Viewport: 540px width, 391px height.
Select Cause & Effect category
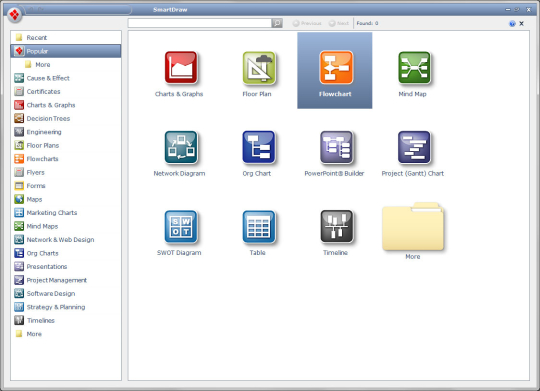[66, 78]
